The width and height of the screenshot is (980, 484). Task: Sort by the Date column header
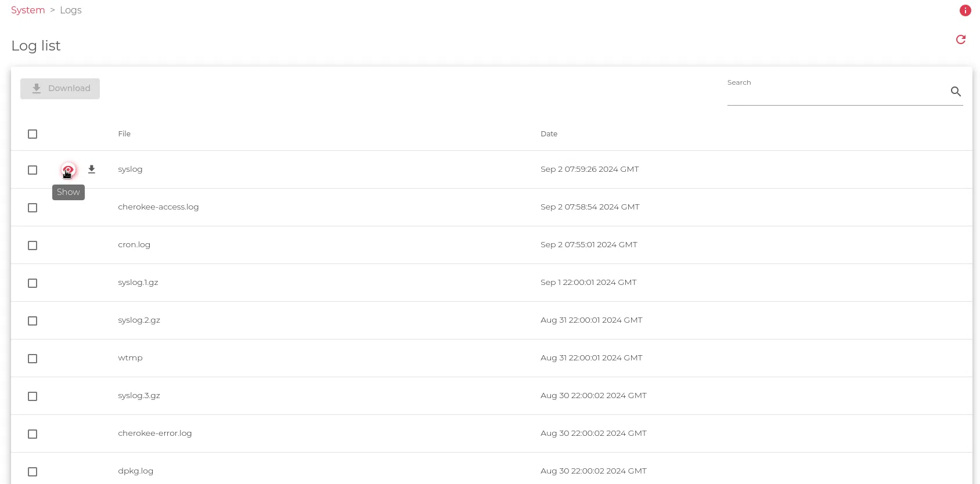(549, 134)
